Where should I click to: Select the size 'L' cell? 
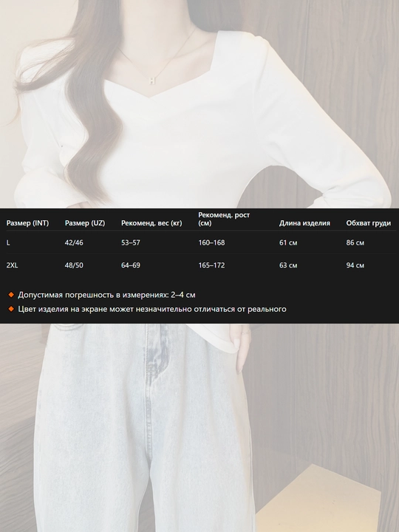8,242
